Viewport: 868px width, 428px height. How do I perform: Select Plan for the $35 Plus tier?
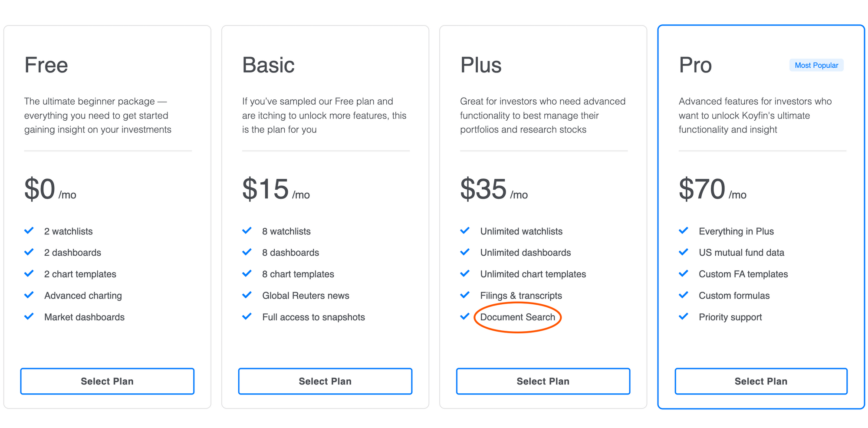(543, 381)
